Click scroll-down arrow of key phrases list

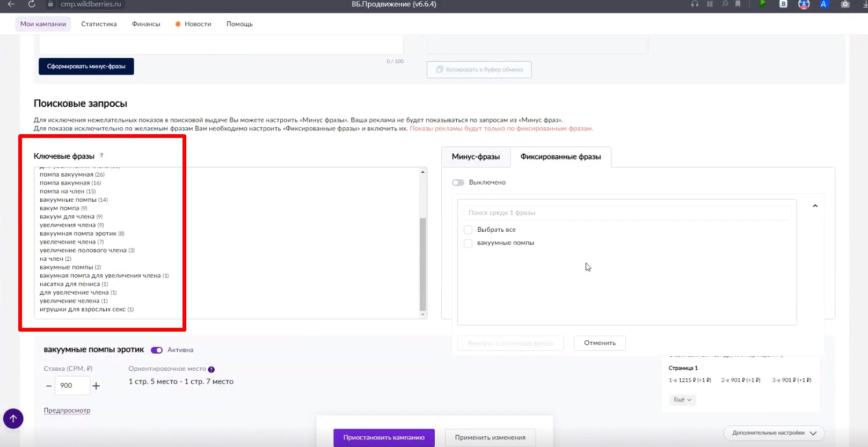tap(423, 314)
